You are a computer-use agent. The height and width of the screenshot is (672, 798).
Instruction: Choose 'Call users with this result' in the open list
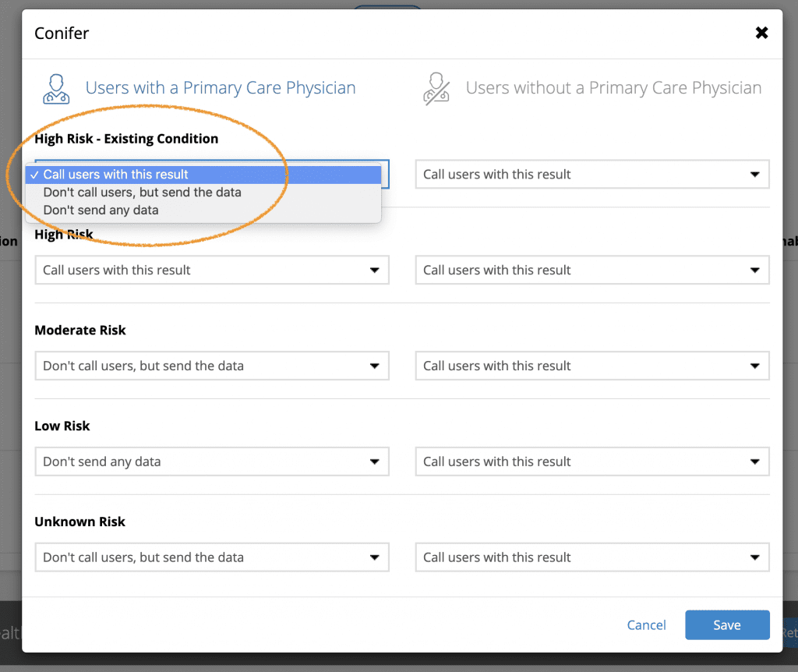[x=203, y=175]
